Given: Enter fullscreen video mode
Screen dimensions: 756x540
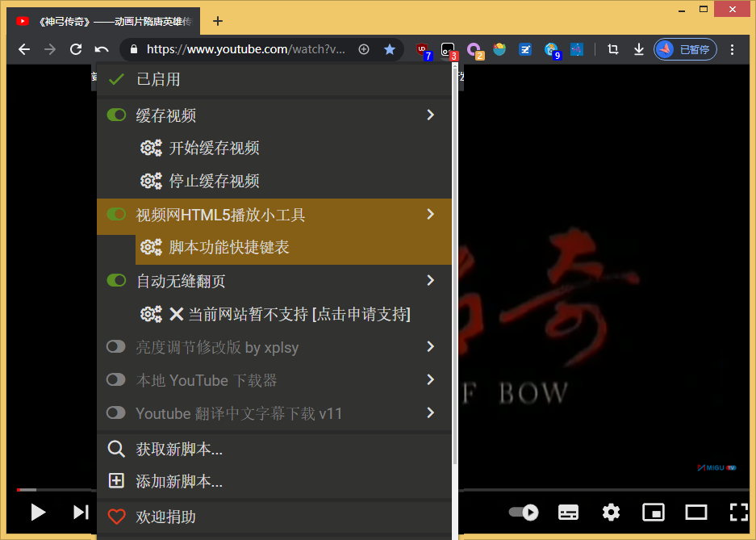Looking at the screenshot, I should 737,512.
